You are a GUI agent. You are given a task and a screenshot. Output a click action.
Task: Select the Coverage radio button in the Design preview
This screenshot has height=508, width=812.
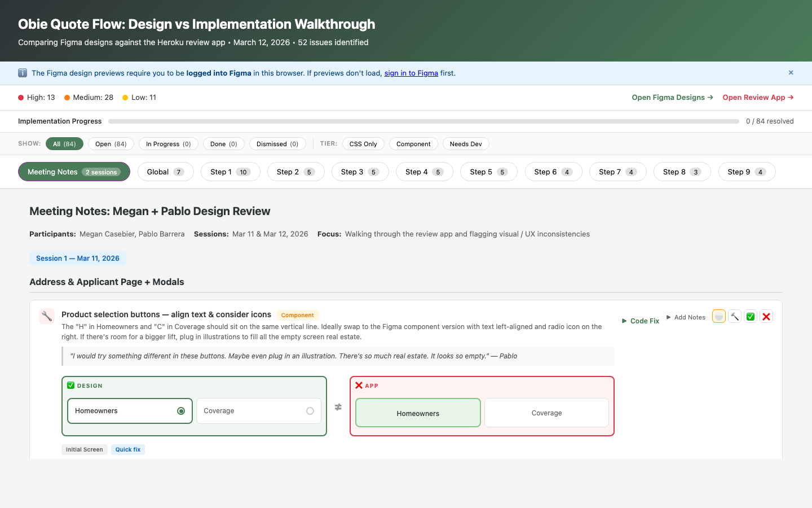(309, 410)
